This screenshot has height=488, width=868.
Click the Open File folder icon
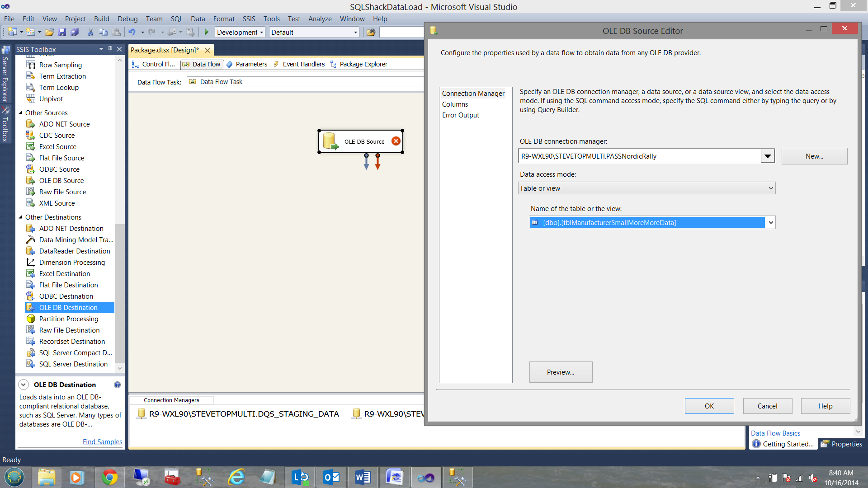(x=49, y=32)
